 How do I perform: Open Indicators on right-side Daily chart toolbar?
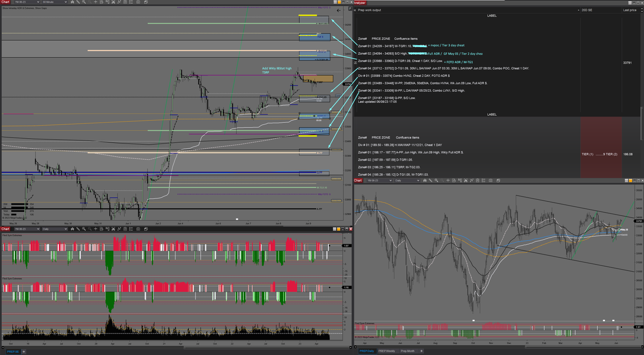pos(465,180)
